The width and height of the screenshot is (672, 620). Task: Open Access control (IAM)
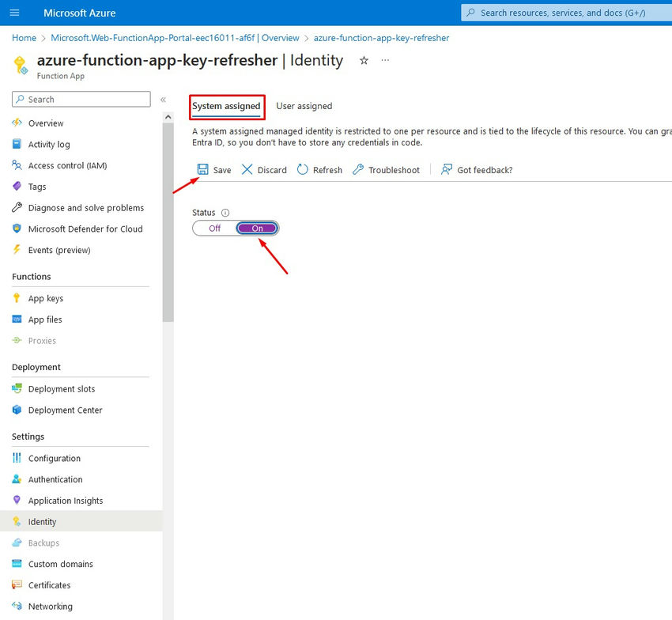[70, 165]
